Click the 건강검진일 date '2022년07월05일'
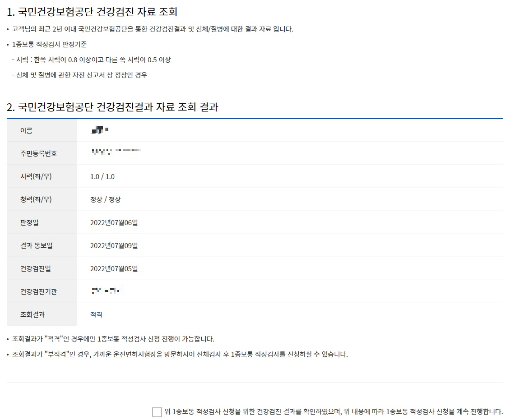Image resolution: width=514 pixels, height=420 pixels. (114, 268)
